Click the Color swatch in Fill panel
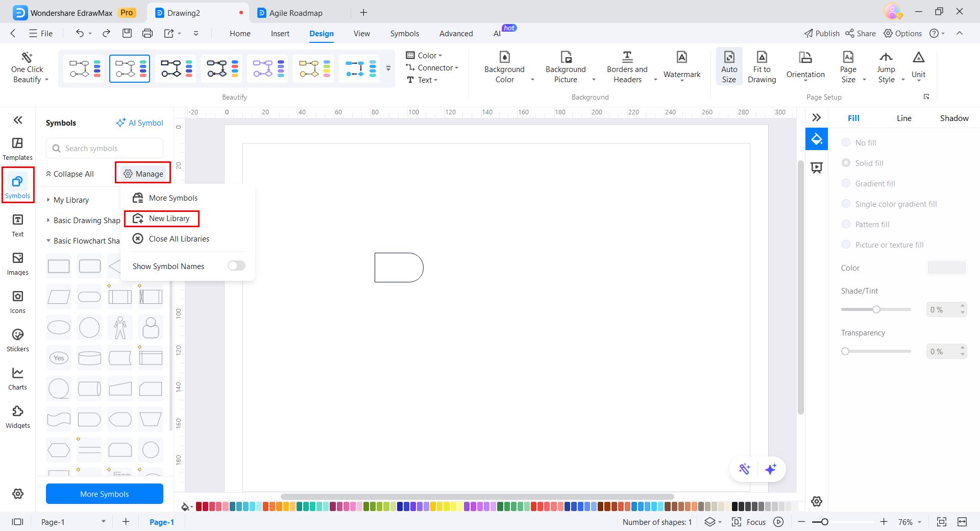Viewport: 980px width, 531px height. click(x=947, y=268)
